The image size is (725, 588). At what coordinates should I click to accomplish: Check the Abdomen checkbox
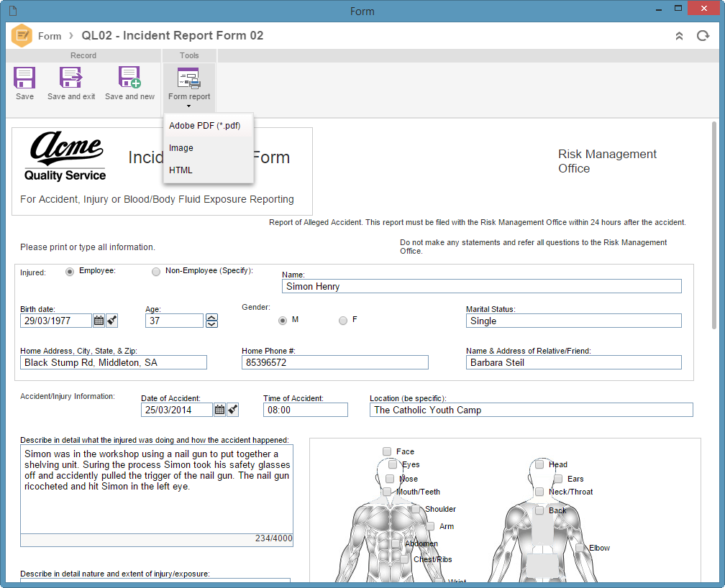[x=396, y=543]
